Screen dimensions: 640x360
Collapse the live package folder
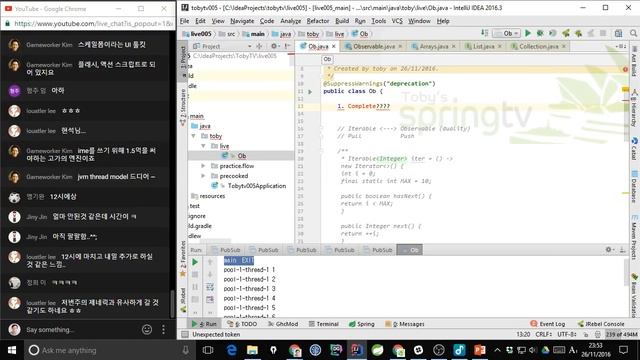pyautogui.click(x=203, y=146)
